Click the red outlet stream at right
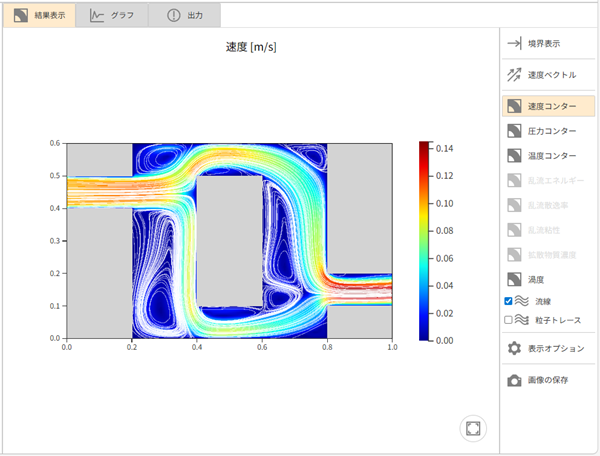600x456 pixels. (360, 289)
